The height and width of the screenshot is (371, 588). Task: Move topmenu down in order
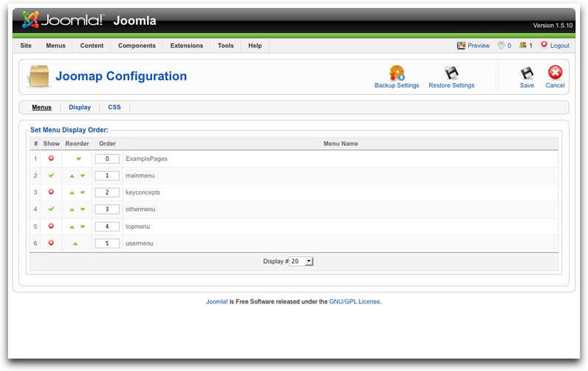82,227
